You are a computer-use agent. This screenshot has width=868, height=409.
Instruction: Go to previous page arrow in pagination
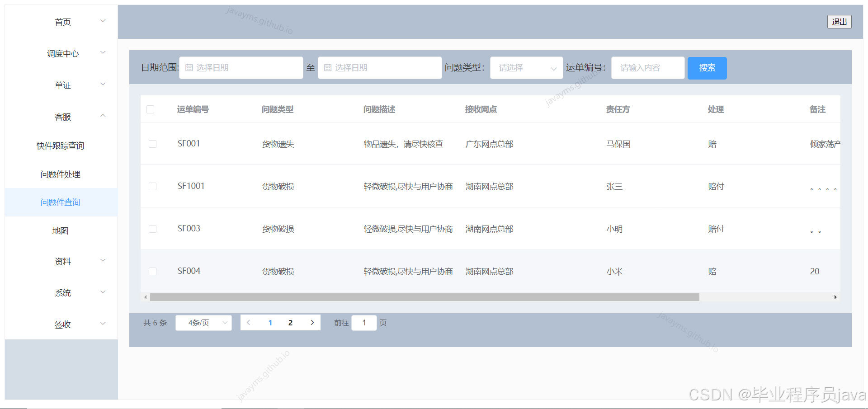click(x=249, y=323)
